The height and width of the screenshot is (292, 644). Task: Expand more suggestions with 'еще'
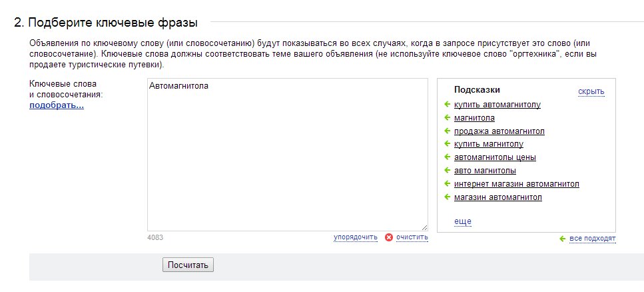pos(462,222)
